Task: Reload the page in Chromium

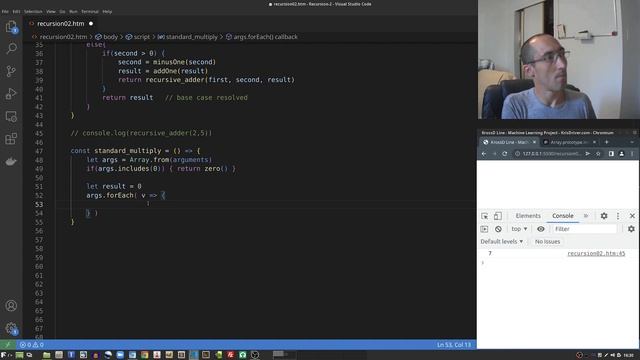Action: (505, 154)
